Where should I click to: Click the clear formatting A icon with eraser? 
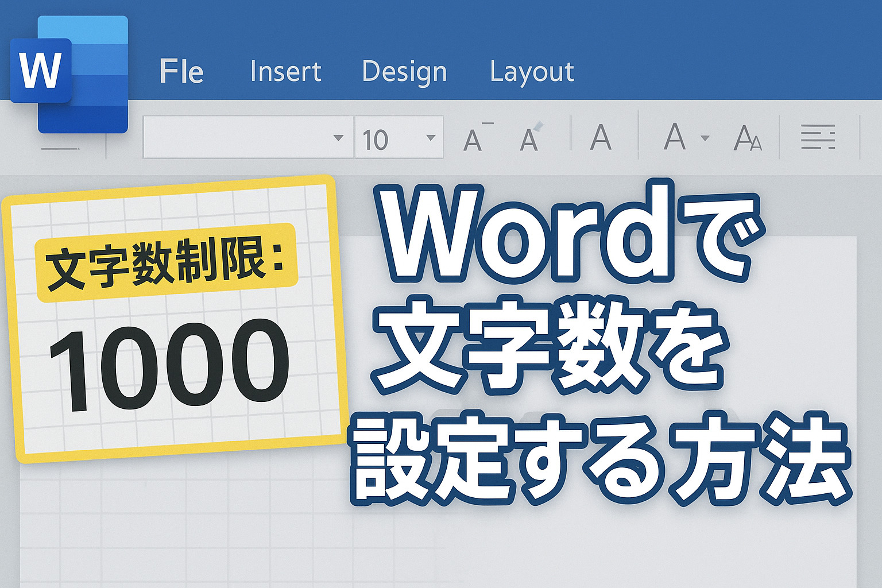[530, 138]
